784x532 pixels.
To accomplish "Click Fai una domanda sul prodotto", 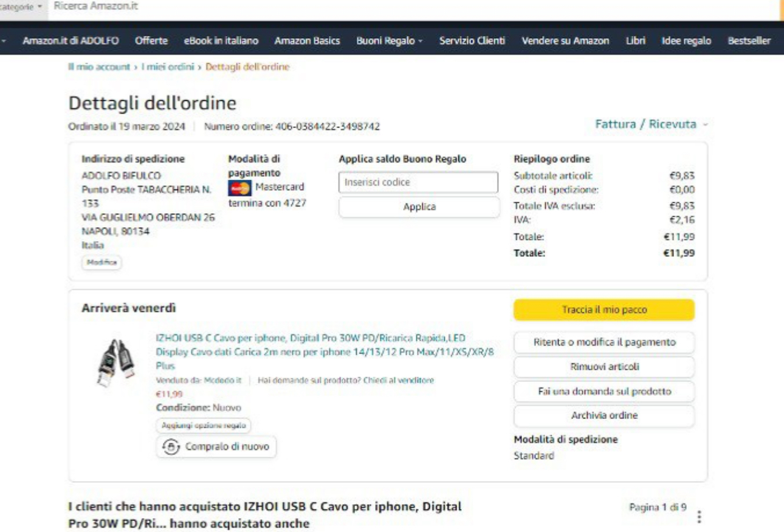I will click(603, 392).
